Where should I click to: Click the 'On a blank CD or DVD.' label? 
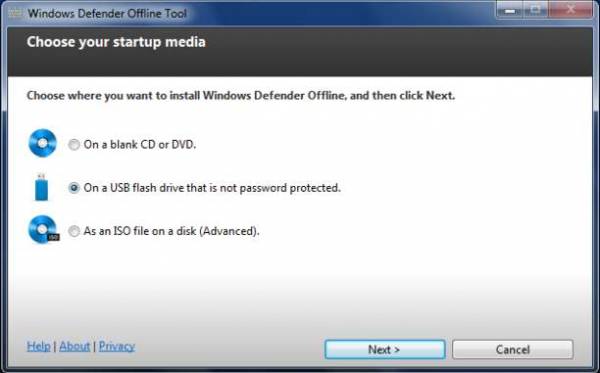point(140,145)
